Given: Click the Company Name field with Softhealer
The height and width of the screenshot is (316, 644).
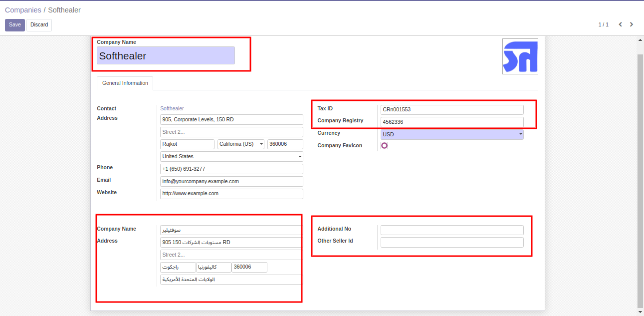Looking at the screenshot, I should point(166,56).
